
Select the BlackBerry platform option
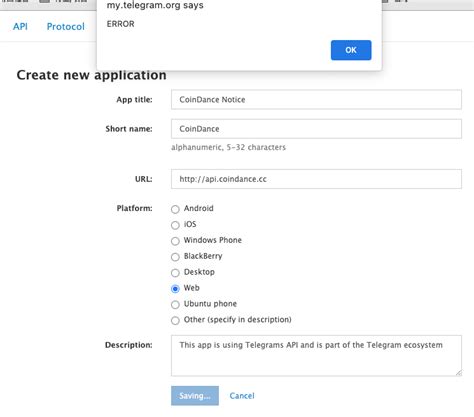coord(175,257)
